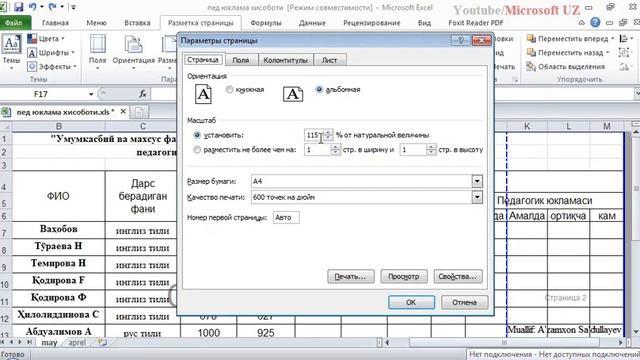Viewport: 640px width, 360px height.
Task: Close the пед юклама хисоботи.xls document tab
Action: tap(123, 111)
